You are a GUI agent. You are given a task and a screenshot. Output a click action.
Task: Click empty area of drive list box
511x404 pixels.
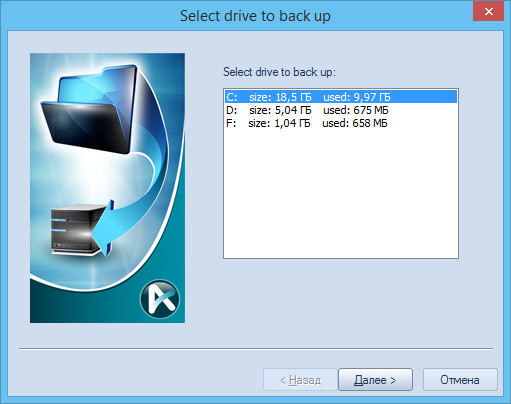point(341,193)
